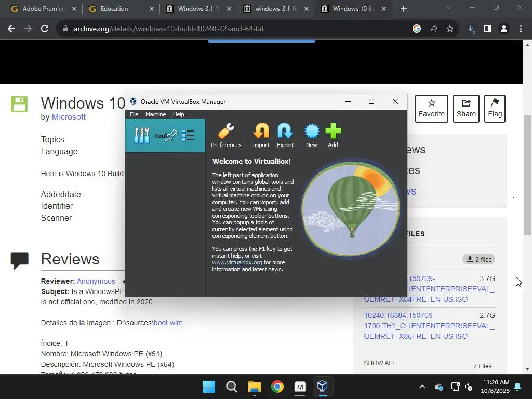Expand the Chrome tab search chevron
The image size is (532, 399).
pos(448,7)
